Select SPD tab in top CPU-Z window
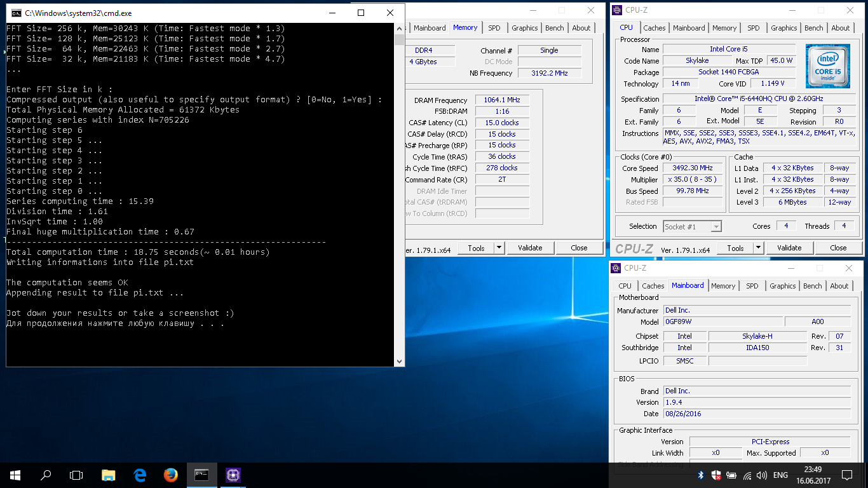The height and width of the screenshot is (488, 868). [x=754, y=28]
